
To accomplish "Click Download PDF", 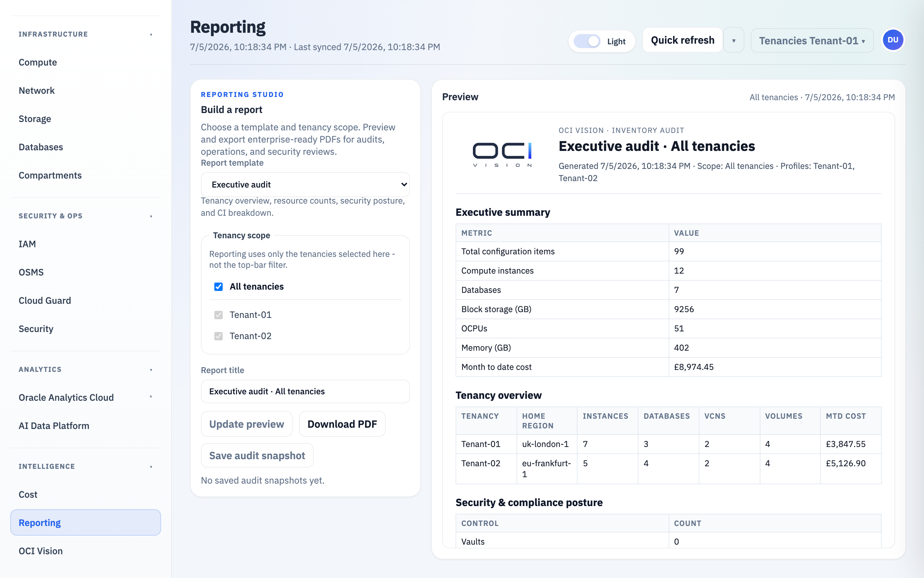I will tap(342, 424).
